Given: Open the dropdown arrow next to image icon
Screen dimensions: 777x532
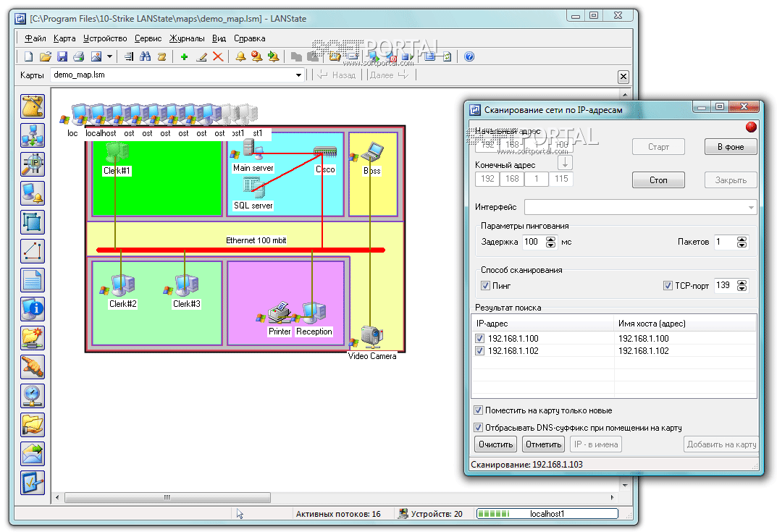Looking at the screenshot, I should click(109, 56).
